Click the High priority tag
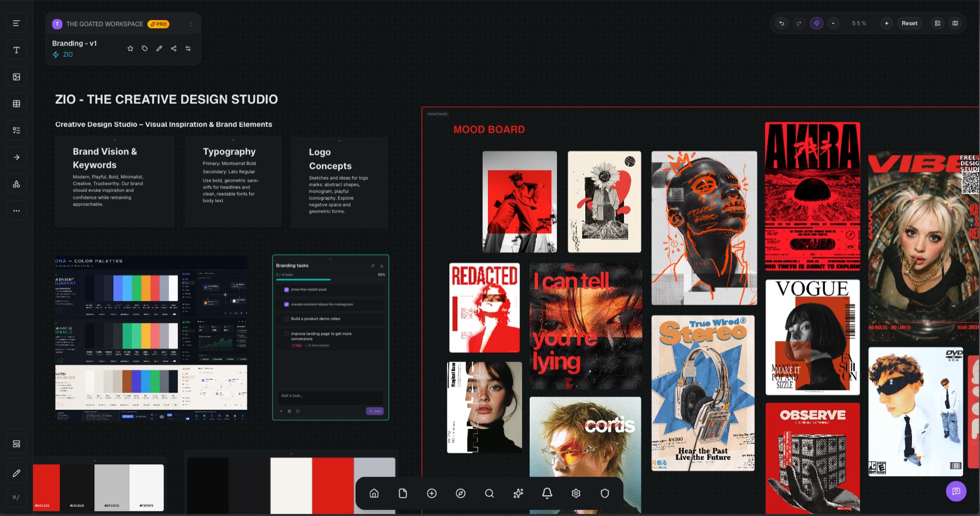Viewport: 980px width, 516px height. coord(297,345)
